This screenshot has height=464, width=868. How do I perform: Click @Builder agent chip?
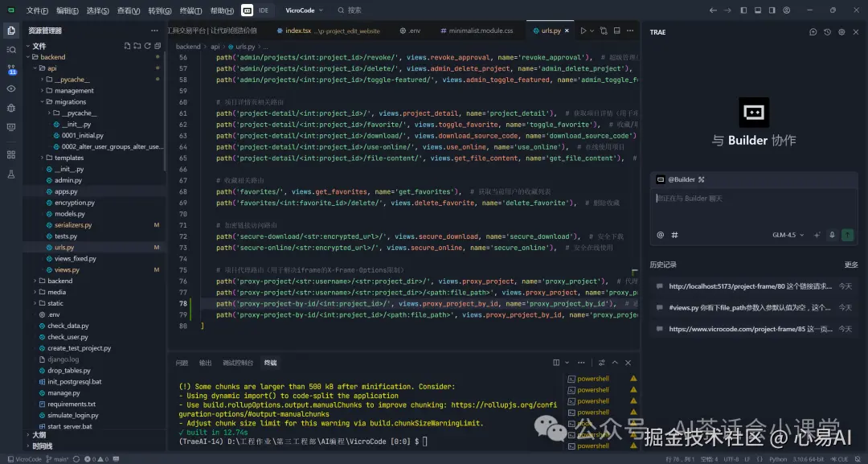(681, 179)
